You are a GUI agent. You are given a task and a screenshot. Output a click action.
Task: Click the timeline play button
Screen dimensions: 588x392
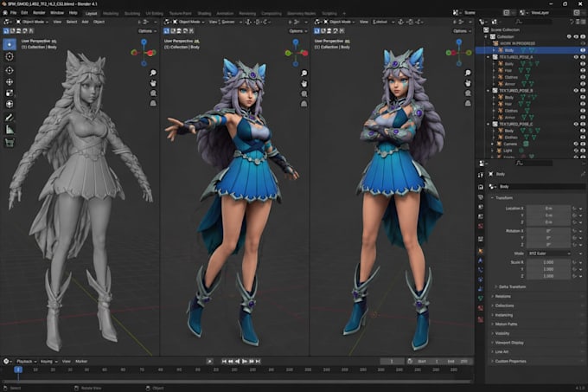coord(245,361)
